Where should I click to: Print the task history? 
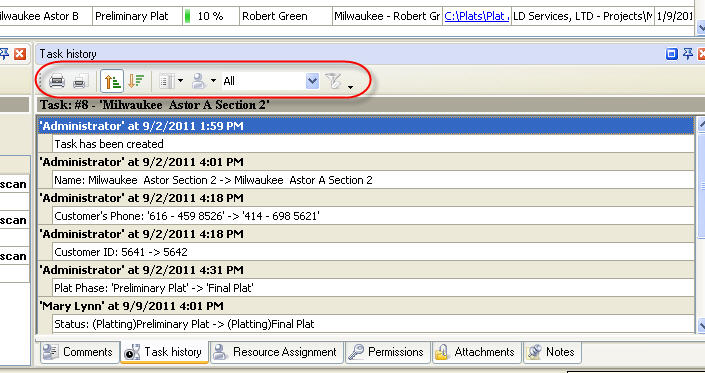[x=57, y=81]
